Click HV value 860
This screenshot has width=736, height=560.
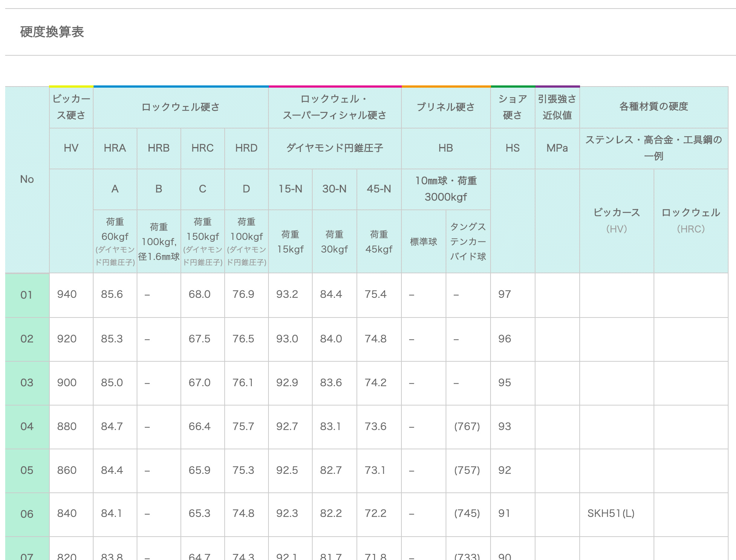67,470
